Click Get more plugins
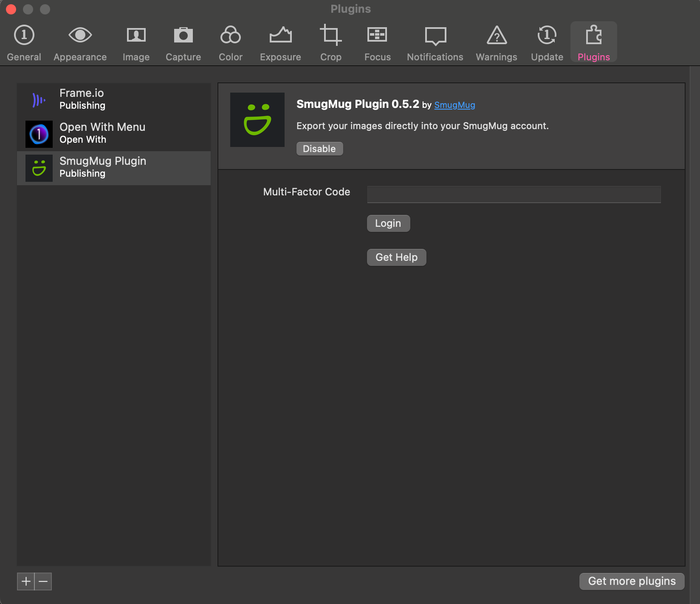Screen dimensions: 700x604 click(631, 581)
